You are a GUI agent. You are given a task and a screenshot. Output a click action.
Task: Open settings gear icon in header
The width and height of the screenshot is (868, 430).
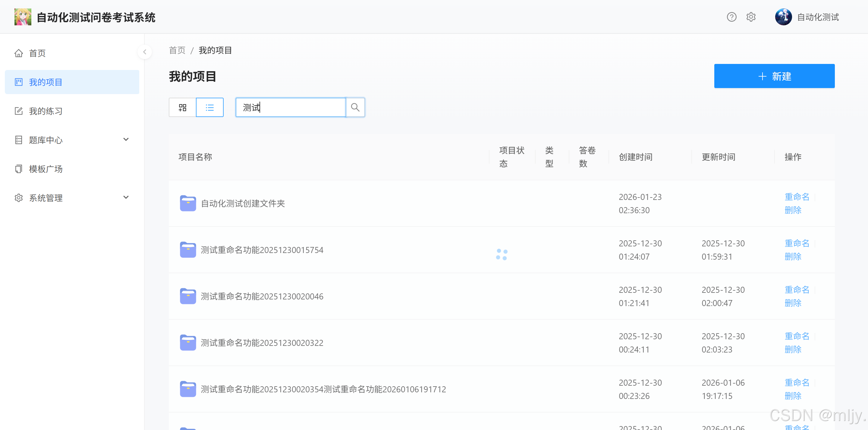point(751,17)
